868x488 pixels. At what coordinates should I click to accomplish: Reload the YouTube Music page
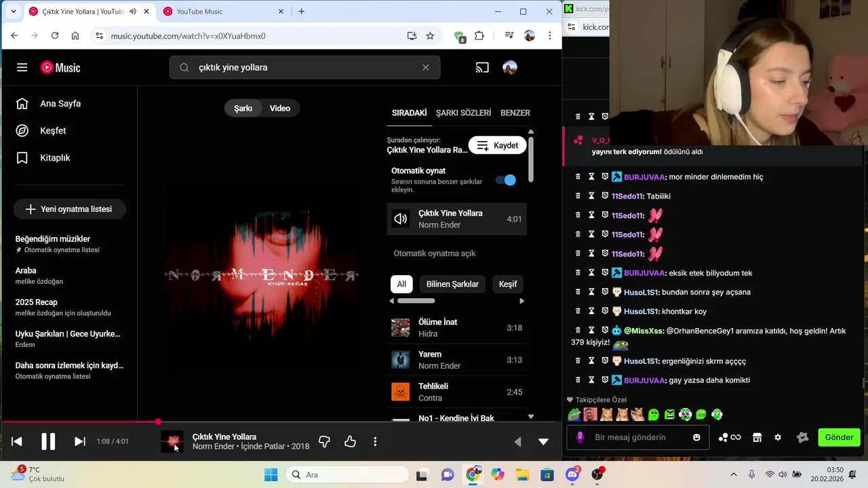click(x=55, y=36)
